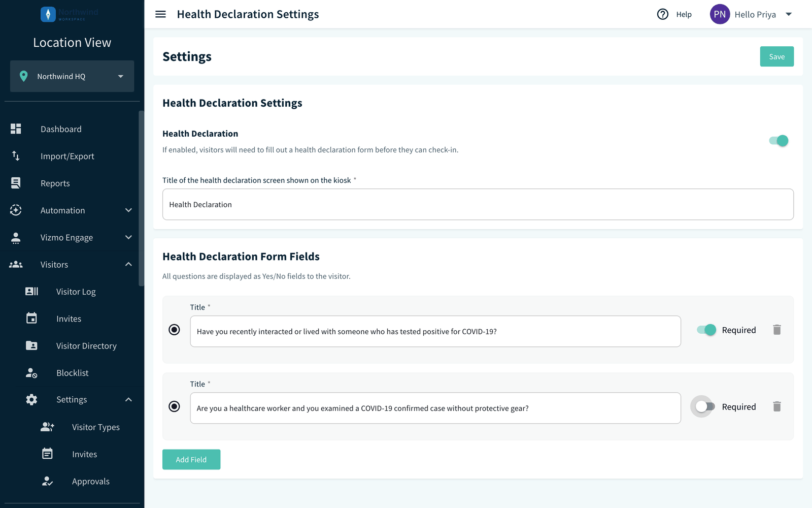Open the hamburger menu icon
The width and height of the screenshot is (812, 508).
pyautogui.click(x=160, y=14)
